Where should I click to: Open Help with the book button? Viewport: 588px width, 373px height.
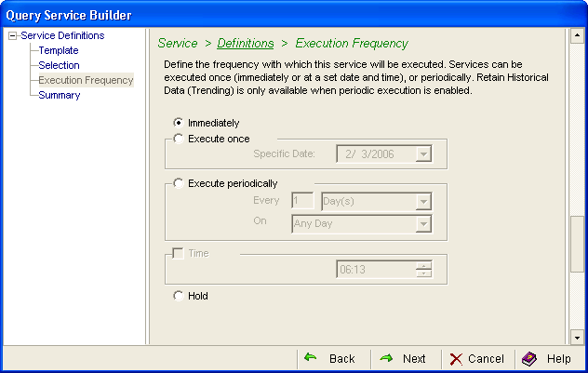point(548,359)
